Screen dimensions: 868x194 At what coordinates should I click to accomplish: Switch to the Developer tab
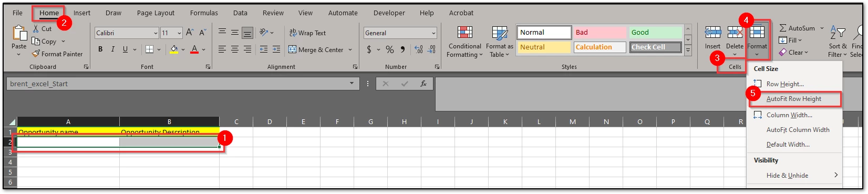coord(389,13)
